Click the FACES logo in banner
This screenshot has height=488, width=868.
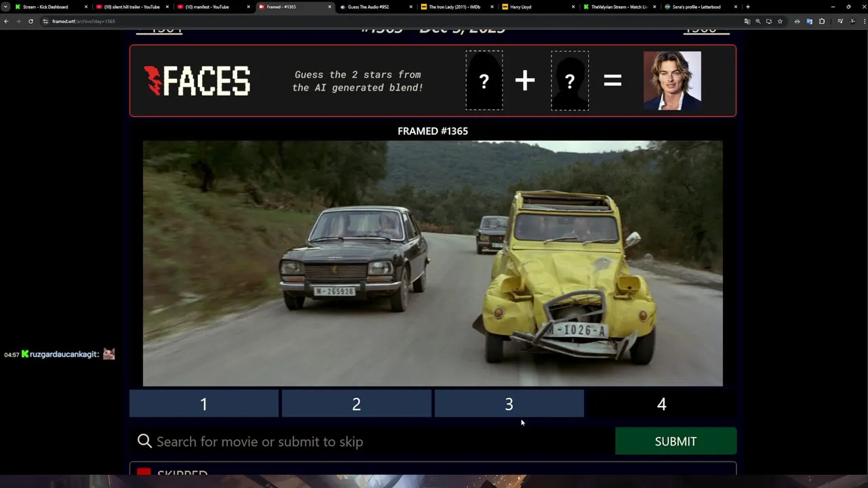pos(197,81)
